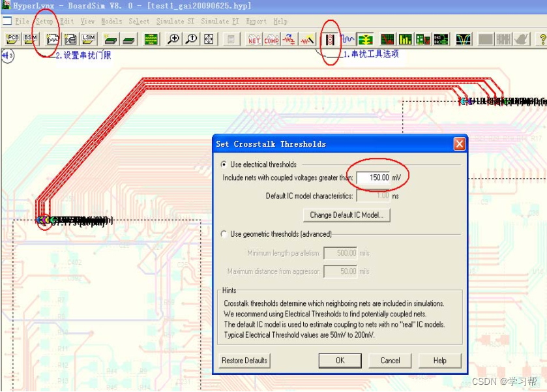Open PCB board file toolbar icon
This screenshot has width=547, height=392.
12,39
